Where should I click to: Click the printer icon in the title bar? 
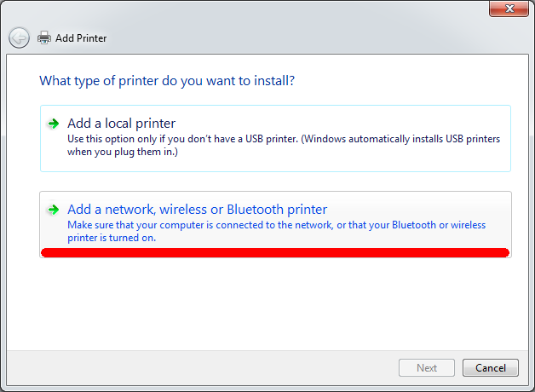[x=44, y=37]
